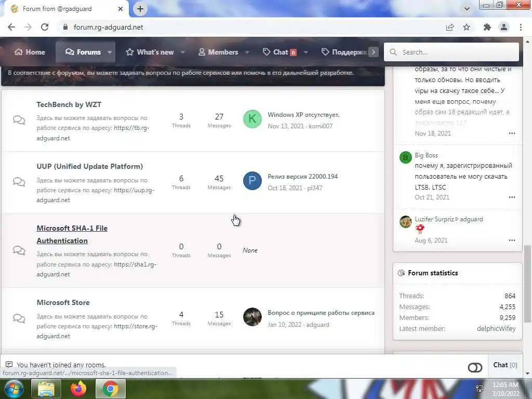Open adguard profile beside Luzifer Surpriz
This screenshot has height=399, width=532.
click(471, 219)
